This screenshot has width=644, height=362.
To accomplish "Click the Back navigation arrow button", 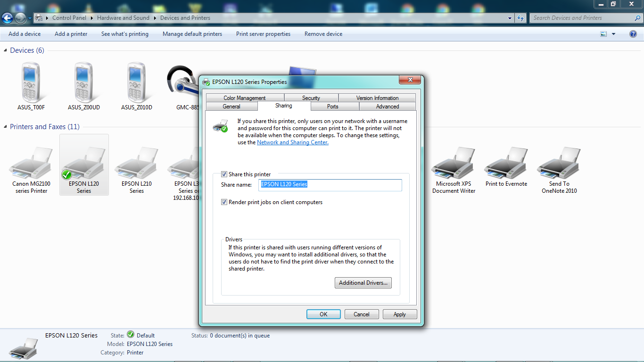I will click(8, 18).
